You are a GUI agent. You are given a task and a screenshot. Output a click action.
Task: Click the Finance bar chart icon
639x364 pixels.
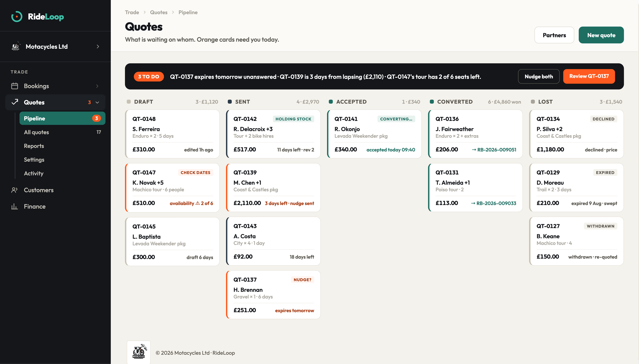coord(14,207)
